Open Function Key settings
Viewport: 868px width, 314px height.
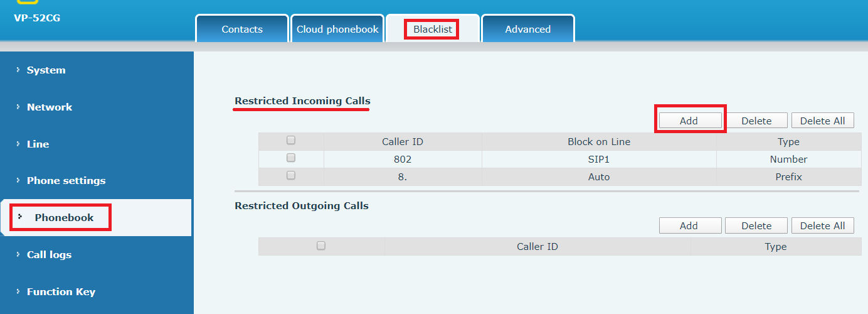(x=61, y=291)
